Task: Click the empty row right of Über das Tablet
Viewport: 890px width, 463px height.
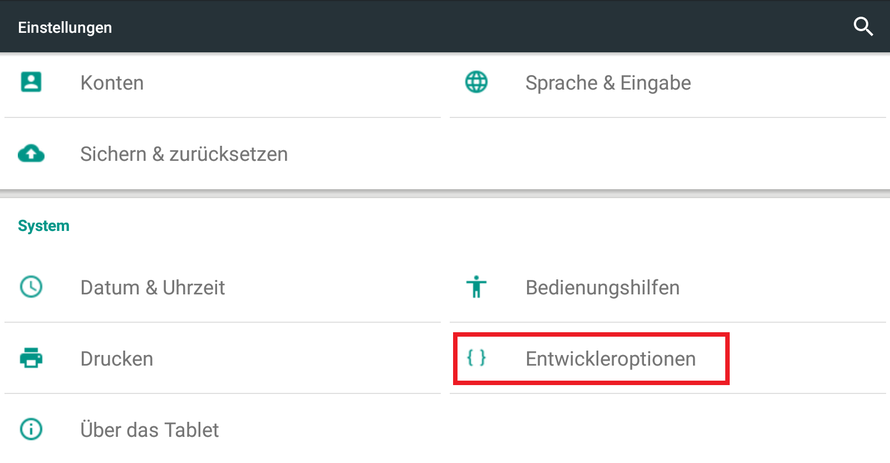Action: (x=668, y=430)
